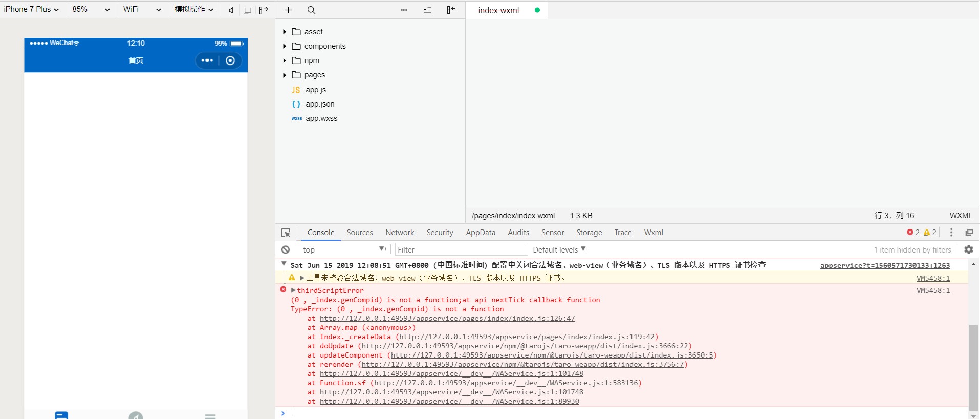The image size is (980, 419).
Task: Undock the devtools panel icon
Action: [x=969, y=233]
